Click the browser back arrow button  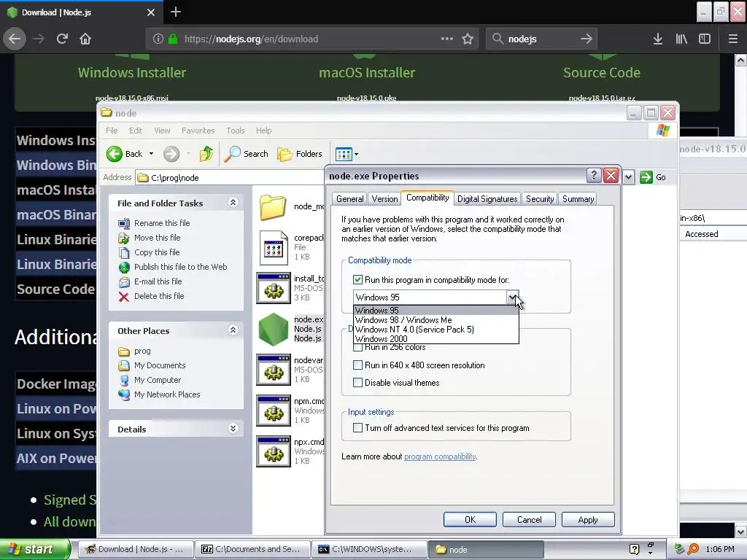coord(15,39)
